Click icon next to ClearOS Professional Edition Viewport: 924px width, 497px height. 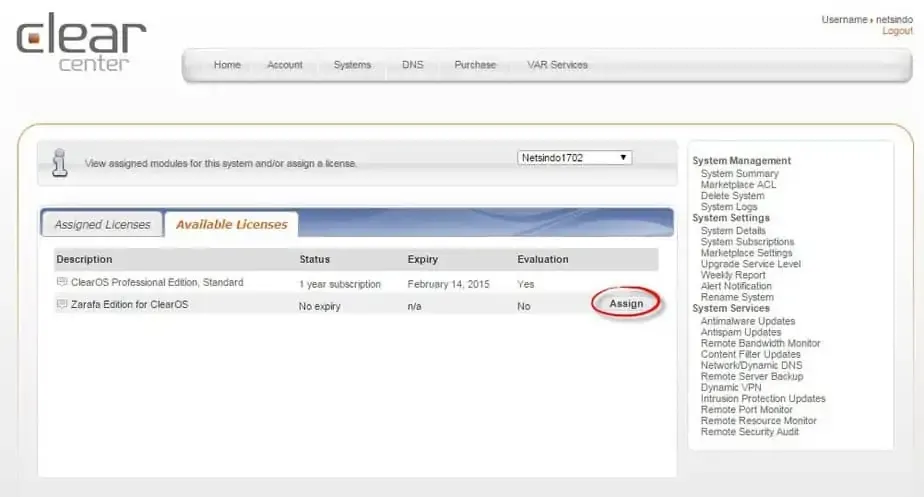coord(62,283)
